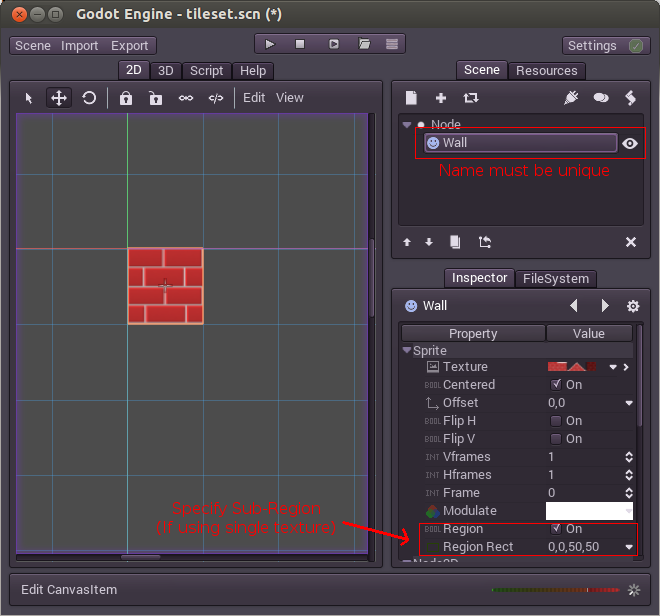This screenshot has width=660, height=616.
Task: Open the FileSystem tab
Action: [x=557, y=279]
